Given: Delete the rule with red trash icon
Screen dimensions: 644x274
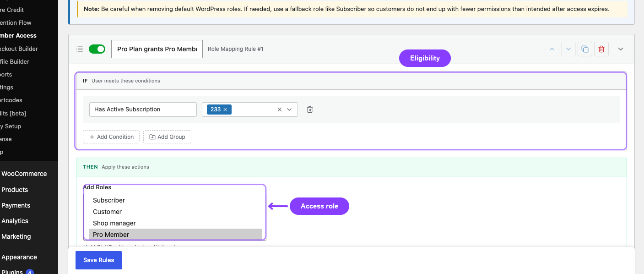Looking at the screenshot, I should tap(601, 49).
